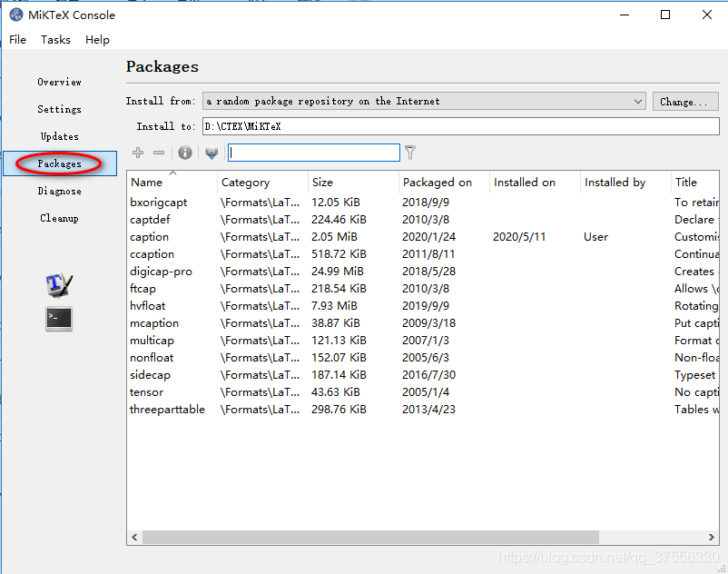
Task: Minimize the MiKTeX Console window
Action: point(625,15)
